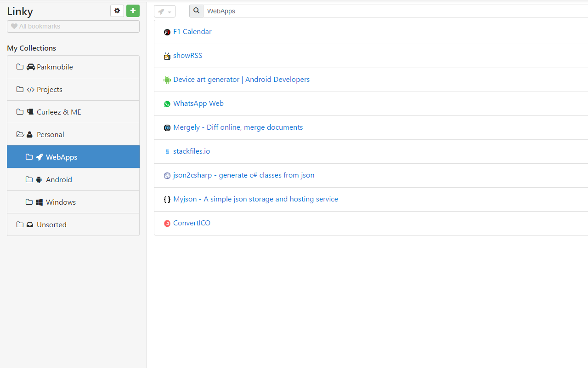Screen dimensions: 588x368
Task: Open the showRSS bookmark
Action: click(x=187, y=56)
